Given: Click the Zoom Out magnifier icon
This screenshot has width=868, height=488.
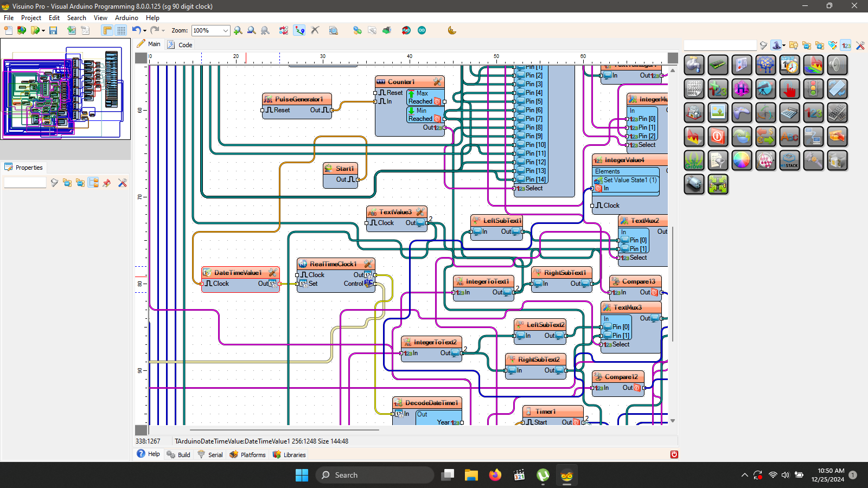Looking at the screenshot, I should click(x=252, y=30).
